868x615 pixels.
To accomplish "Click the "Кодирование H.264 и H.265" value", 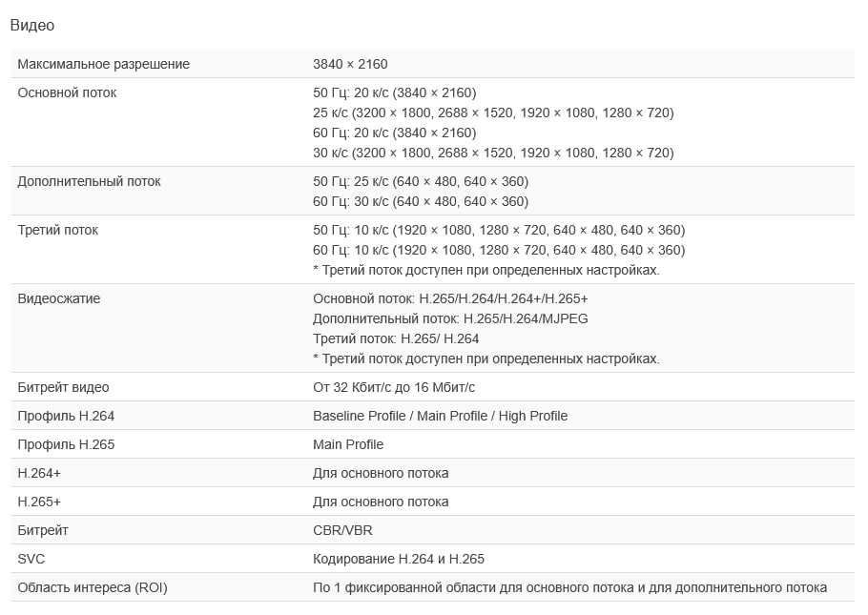I will pos(398,559).
